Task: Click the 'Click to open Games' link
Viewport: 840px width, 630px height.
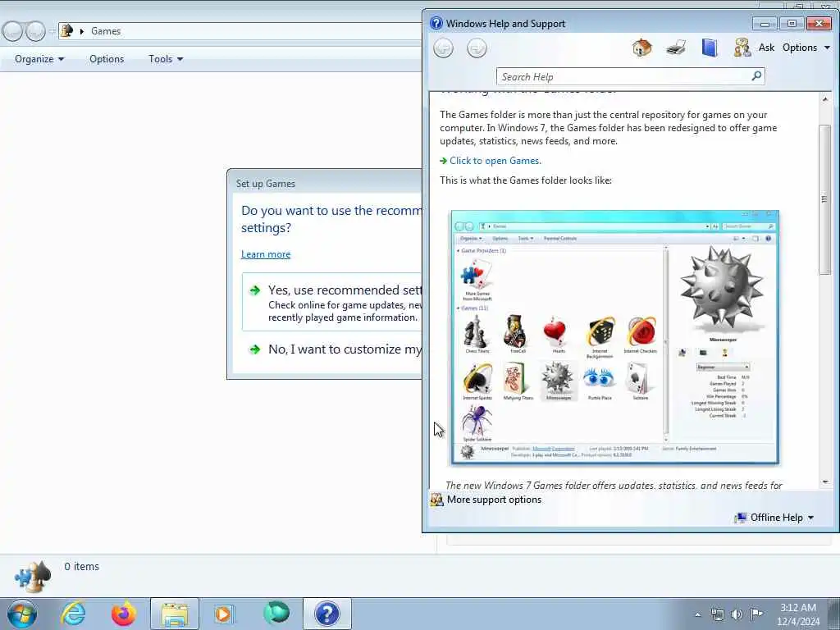Action: [495, 161]
